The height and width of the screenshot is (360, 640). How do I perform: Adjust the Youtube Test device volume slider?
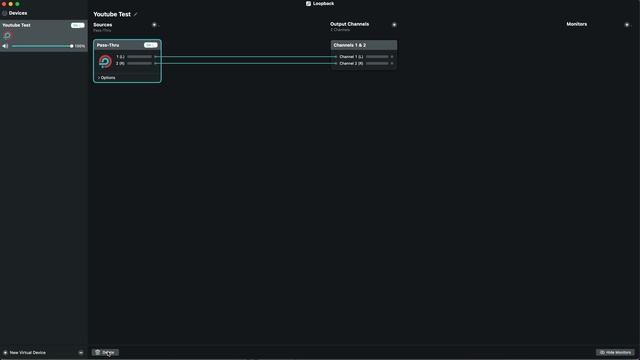[42, 46]
